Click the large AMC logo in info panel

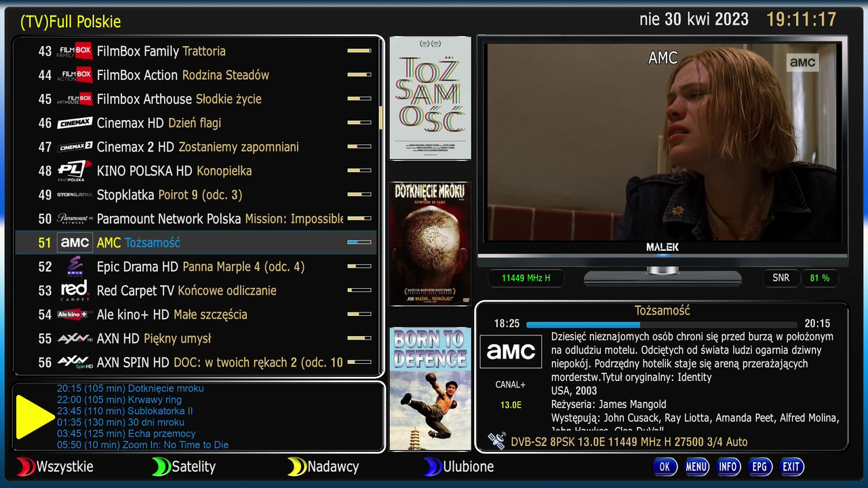pos(511,351)
